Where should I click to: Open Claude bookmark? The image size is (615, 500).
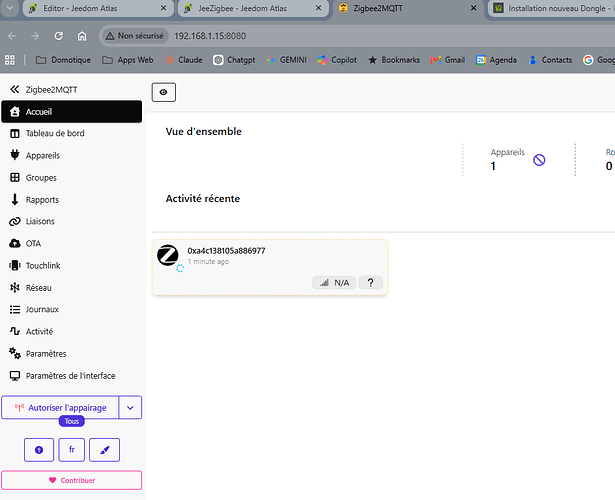click(184, 60)
